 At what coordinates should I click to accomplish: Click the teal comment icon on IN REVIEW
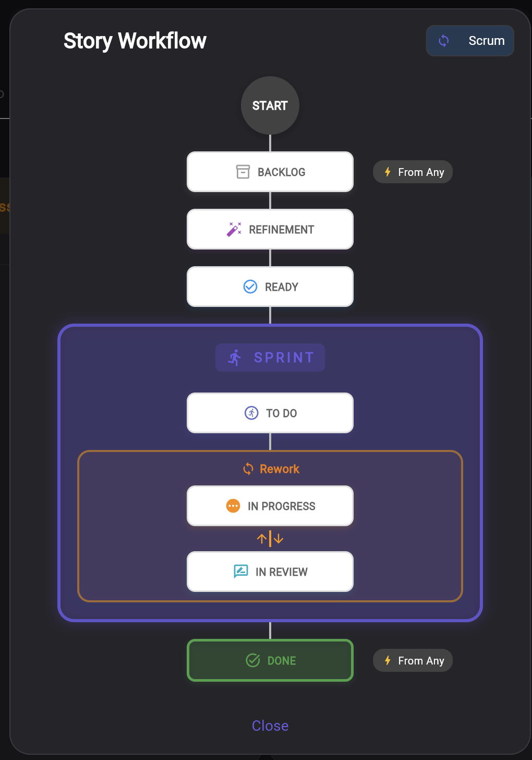[x=241, y=572]
